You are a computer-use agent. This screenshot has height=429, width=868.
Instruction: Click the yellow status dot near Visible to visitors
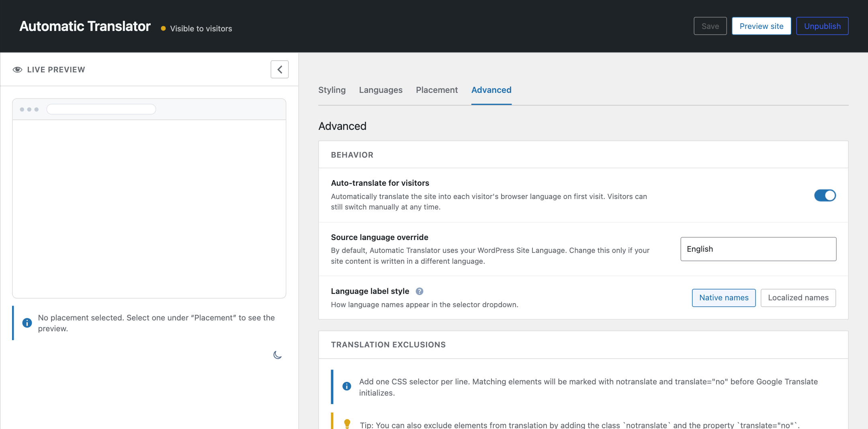coord(163,29)
